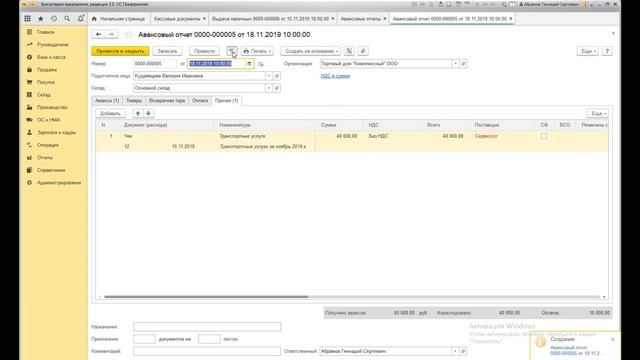Image resolution: width=640 pixels, height=360 pixels.
Task: Switch to Начальная страница tab
Action: coord(119,19)
